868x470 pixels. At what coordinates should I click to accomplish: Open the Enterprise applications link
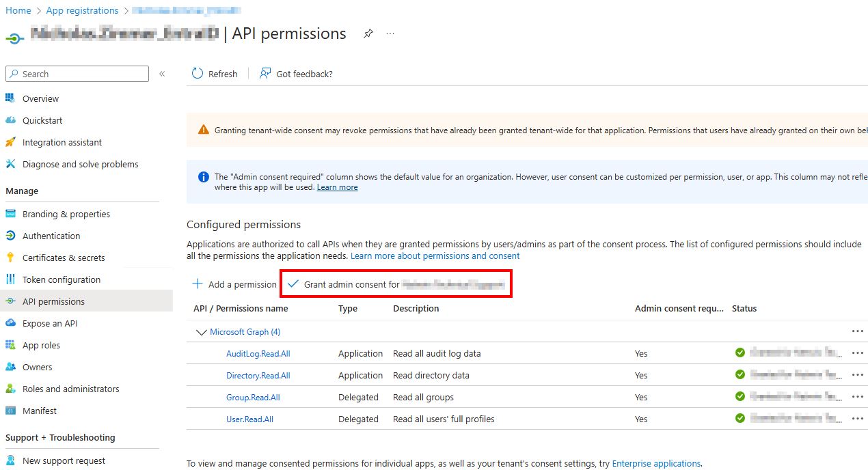pyautogui.click(x=656, y=463)
